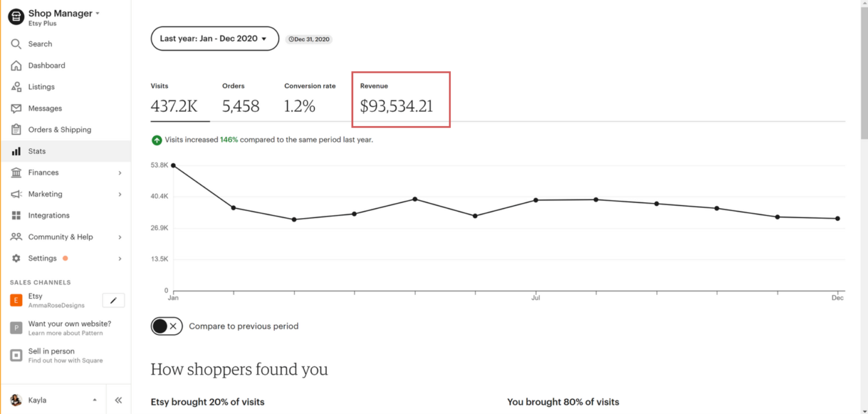Enable Compare to previous period
This screenshot has height=414, width=868.
(166, 326)
